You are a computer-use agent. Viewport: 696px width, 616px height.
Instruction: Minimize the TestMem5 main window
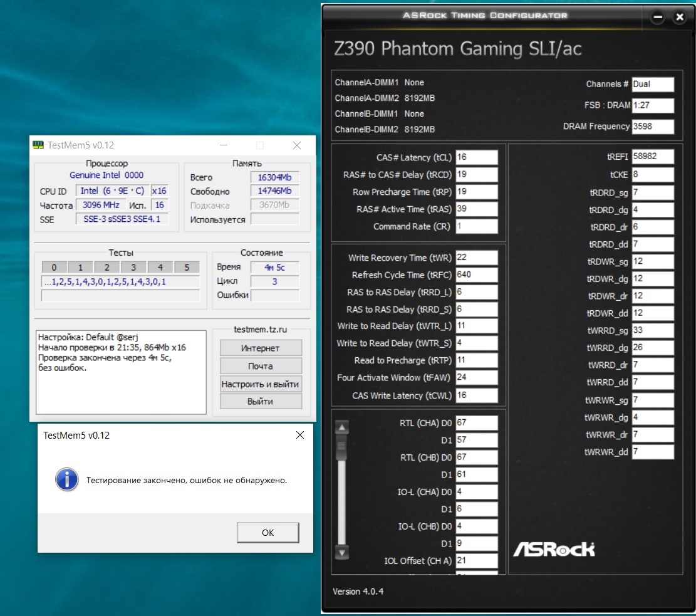pyautogui.click(x=224, y=145)
